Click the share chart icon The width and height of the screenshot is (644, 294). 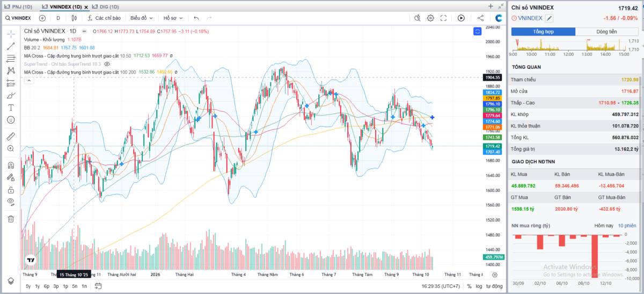[x=480, y=18]
